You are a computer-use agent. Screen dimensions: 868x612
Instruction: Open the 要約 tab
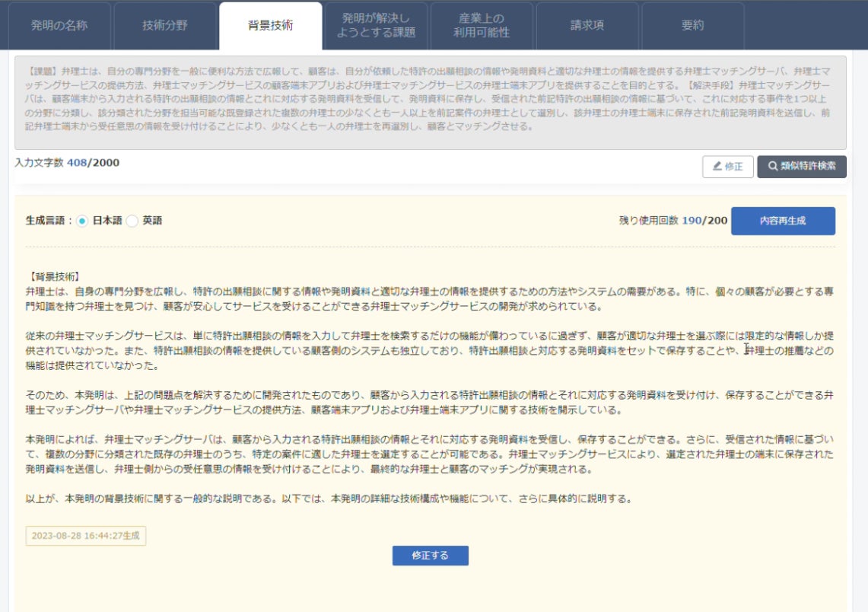pyautogui.click(x=693, y=25)
